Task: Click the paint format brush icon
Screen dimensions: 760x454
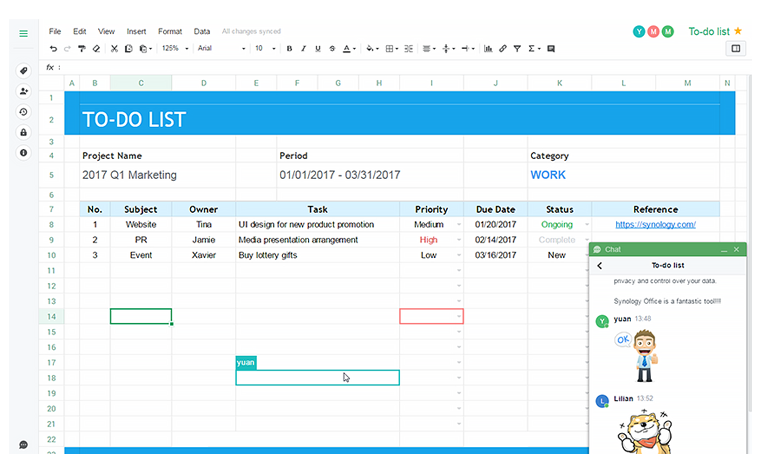Action: (82, 48)
